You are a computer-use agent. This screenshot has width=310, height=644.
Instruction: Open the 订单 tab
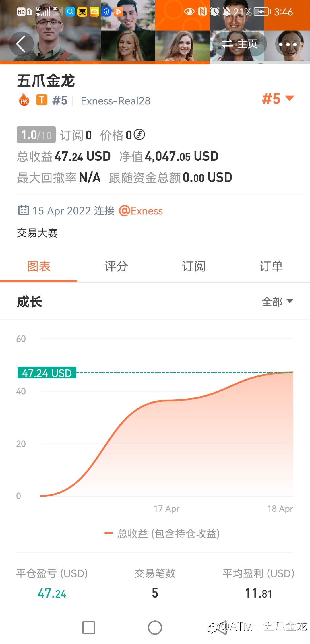(x=271, y=266)
